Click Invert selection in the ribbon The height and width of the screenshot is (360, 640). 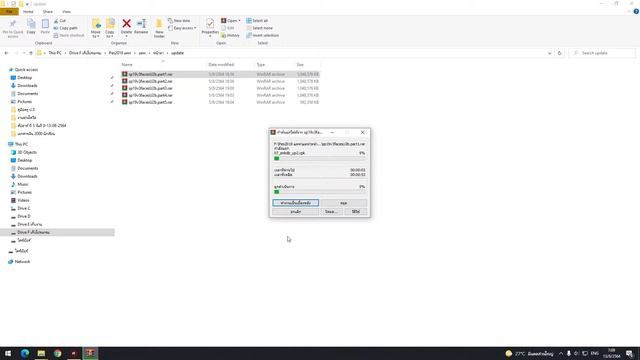pyautogui.click(x=262, y=36)
